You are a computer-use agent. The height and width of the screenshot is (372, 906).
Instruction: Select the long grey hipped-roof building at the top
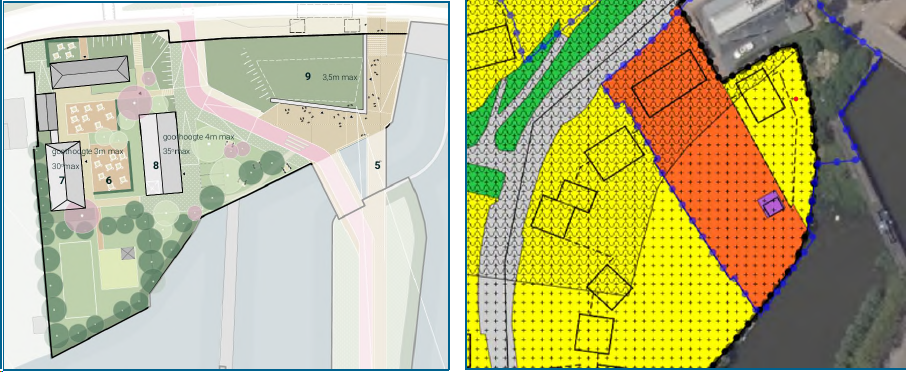tap(90, 72)
